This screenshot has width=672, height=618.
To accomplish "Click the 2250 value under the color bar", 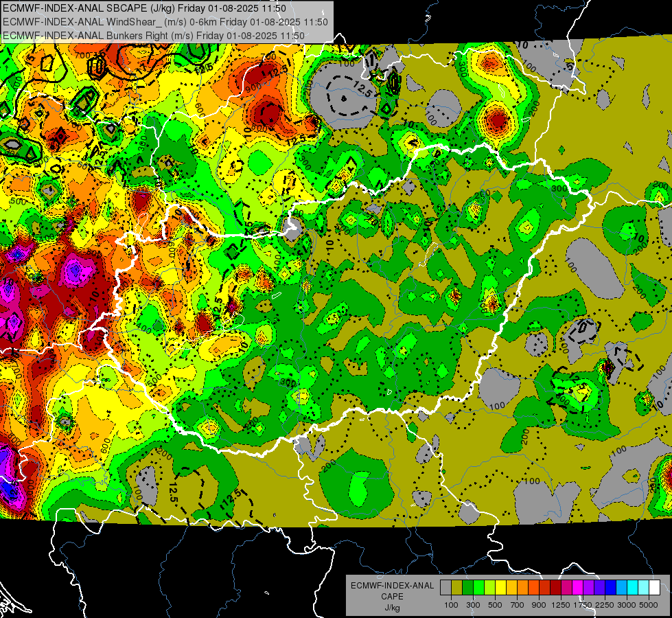I will pyautogui.click(x=605, y=605).
